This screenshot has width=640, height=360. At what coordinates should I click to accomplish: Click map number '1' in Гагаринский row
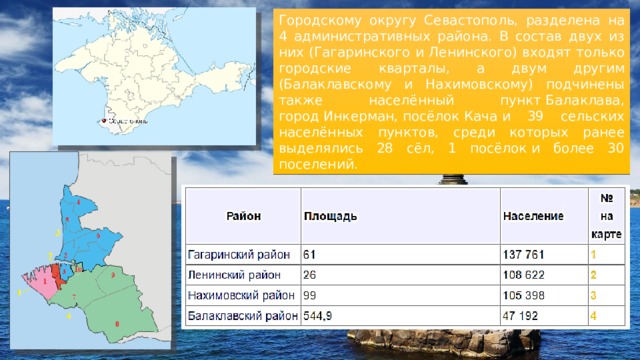click(593, 255)
